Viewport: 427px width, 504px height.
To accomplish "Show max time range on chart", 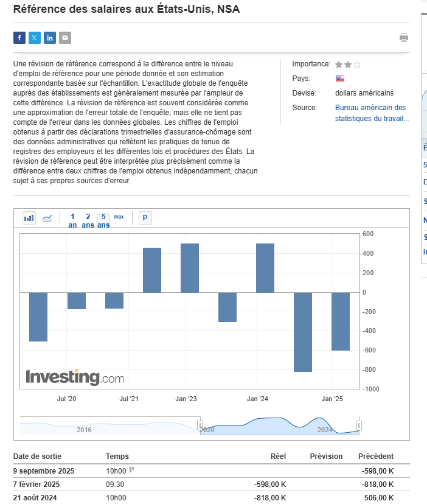I will (x=119, y=217).
